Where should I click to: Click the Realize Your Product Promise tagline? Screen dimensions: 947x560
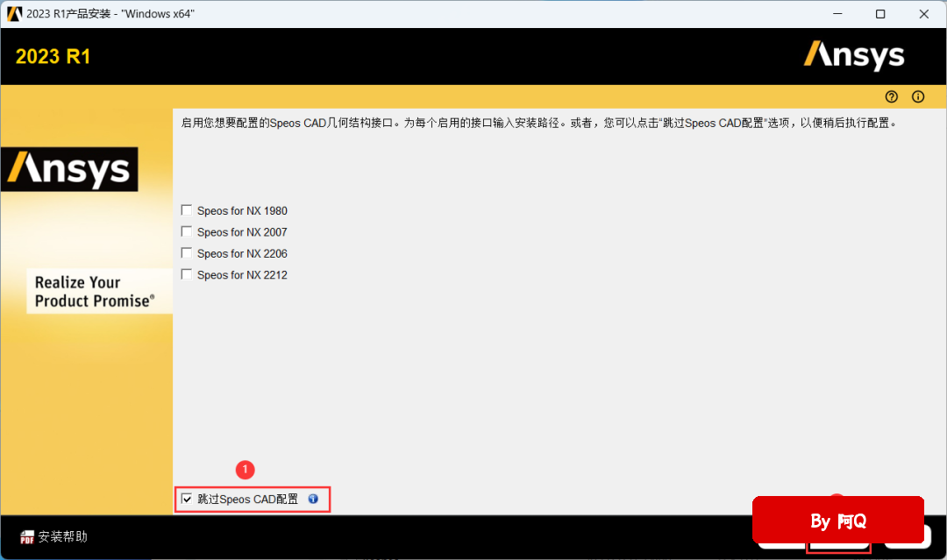pos(95,292)
